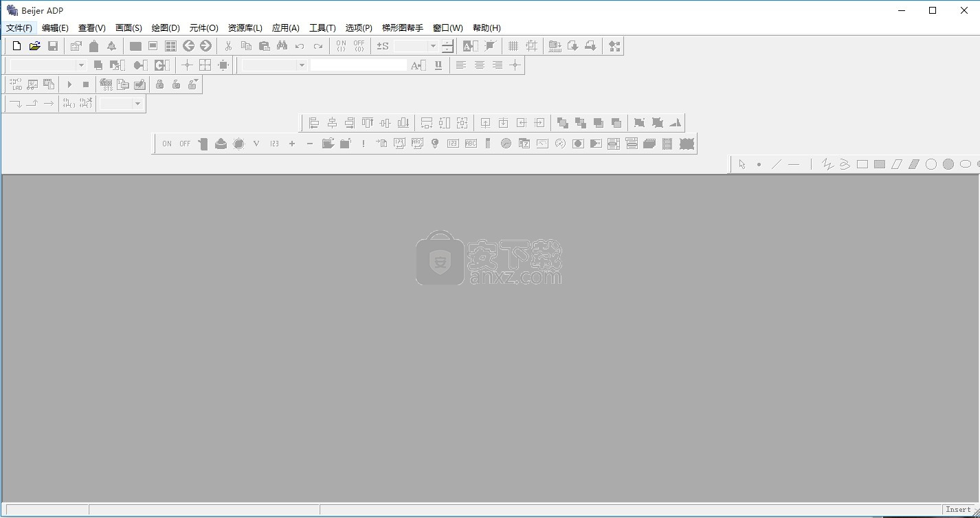The width and height of the screenshot is (980, 518).
Task: Open the 梯形图帮手 menu
Action: [x=403, y=28]
